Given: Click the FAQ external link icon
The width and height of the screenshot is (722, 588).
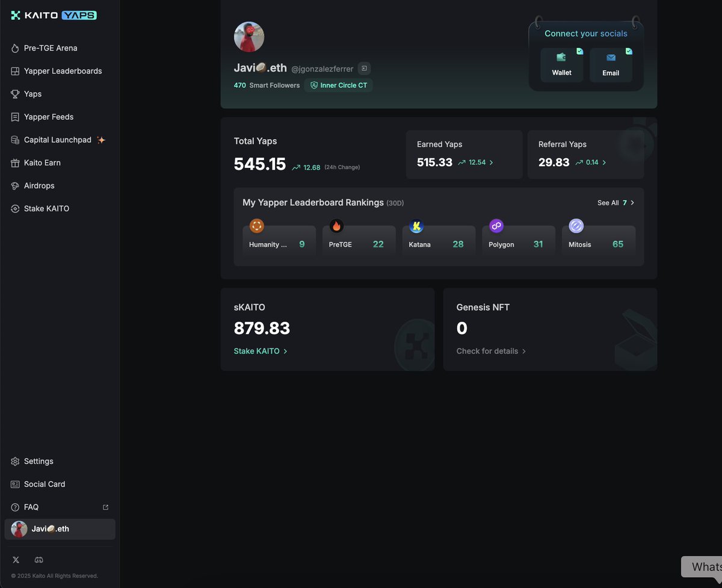Looking at the screenshot, I should tap(106, 507).
